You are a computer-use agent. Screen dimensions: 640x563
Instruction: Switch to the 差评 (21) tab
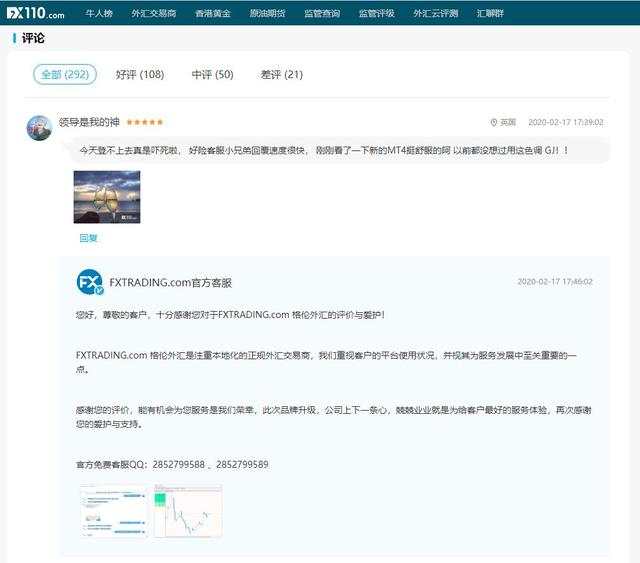pyautogui.click(x=282, y=74)
